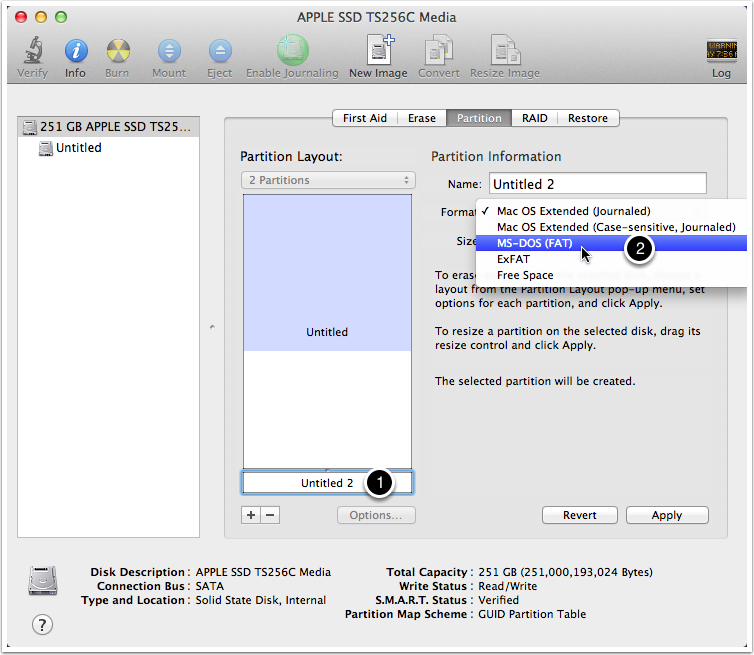754x655 pixels.
Task: Click the Verify microscope icon
Action: coord(33,50)
